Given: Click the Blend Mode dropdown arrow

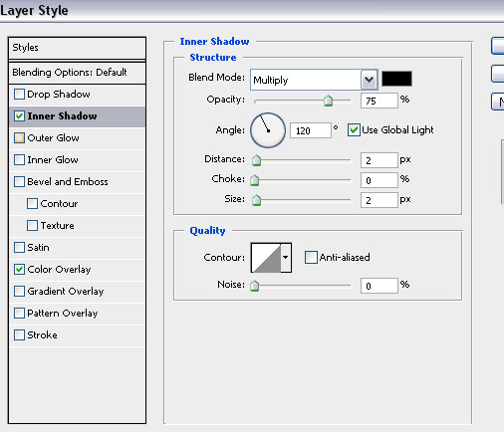Looking at the screenshot, I should (370, 80).
